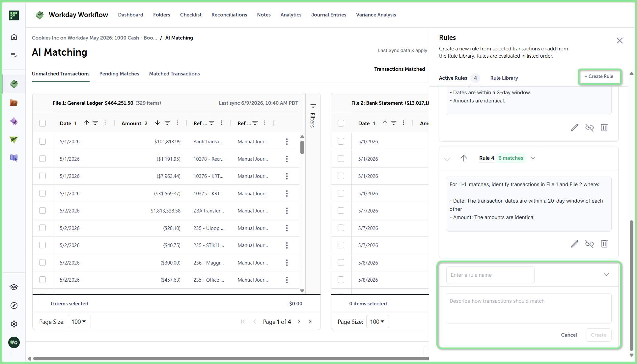The width and height of the screenshot is (637, 364).
Task: Click the page horizontal scrollbar
Action: (231, 359)
